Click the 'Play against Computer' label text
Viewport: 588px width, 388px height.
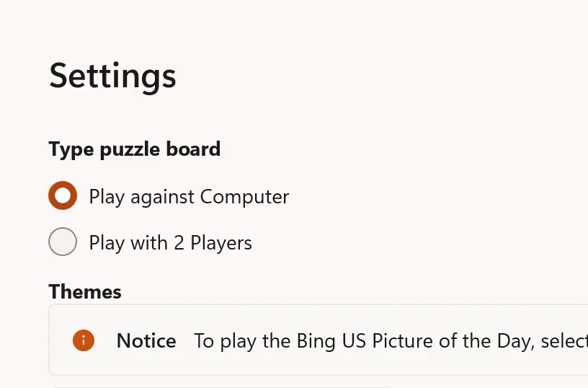tap(189, 196)
